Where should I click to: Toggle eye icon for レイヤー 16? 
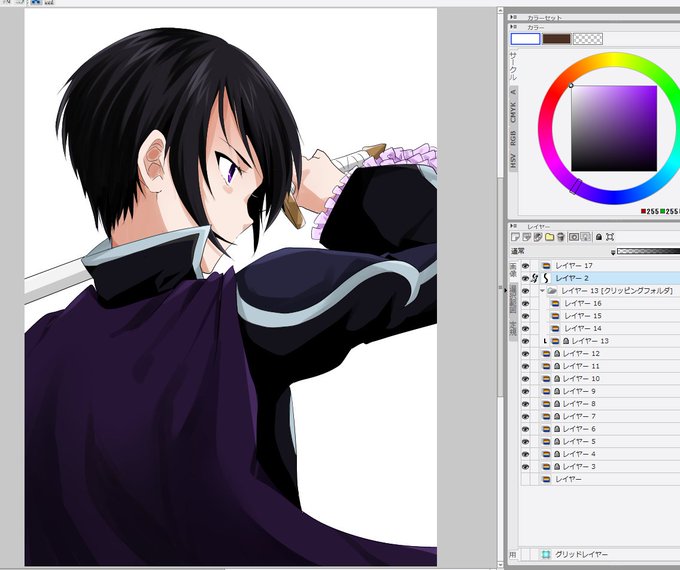[525, 303]
